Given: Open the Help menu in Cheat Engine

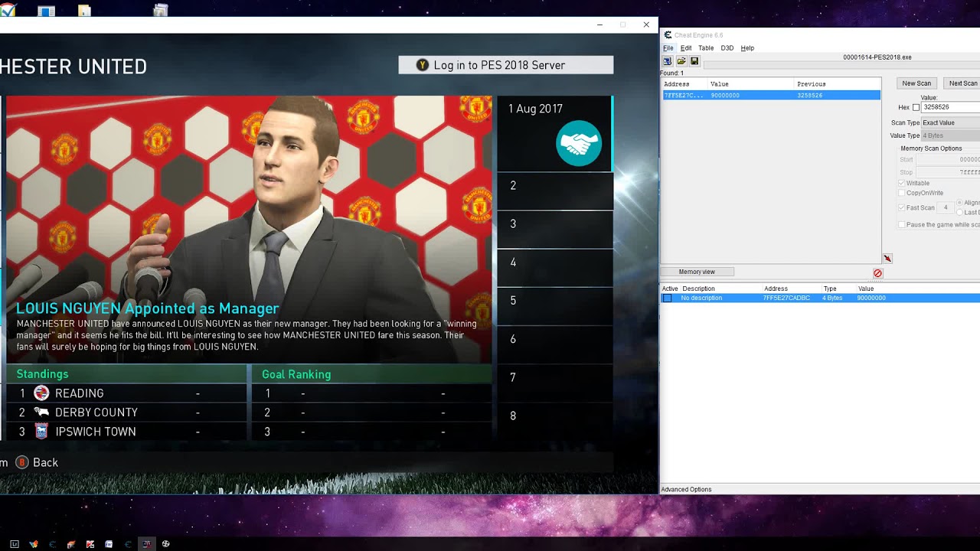Looking at the screenshot, I should pyautogui.click(x=747, y=48).
